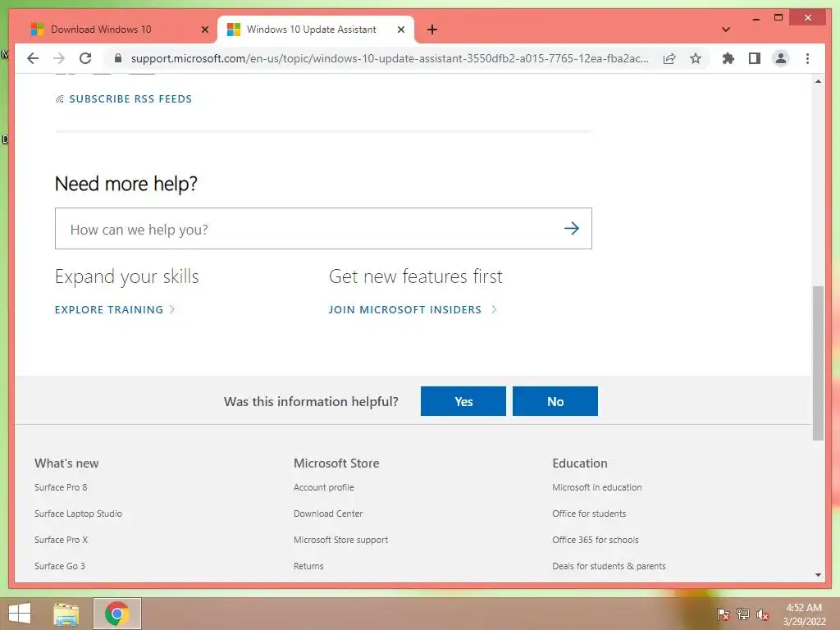Click the address bar URL

[x=390, y=58]
